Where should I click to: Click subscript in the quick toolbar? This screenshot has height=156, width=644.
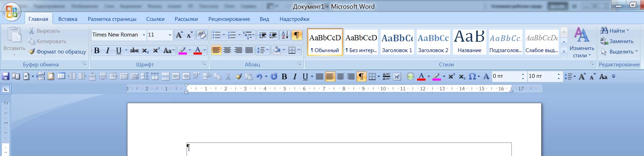tap(462, 77)
